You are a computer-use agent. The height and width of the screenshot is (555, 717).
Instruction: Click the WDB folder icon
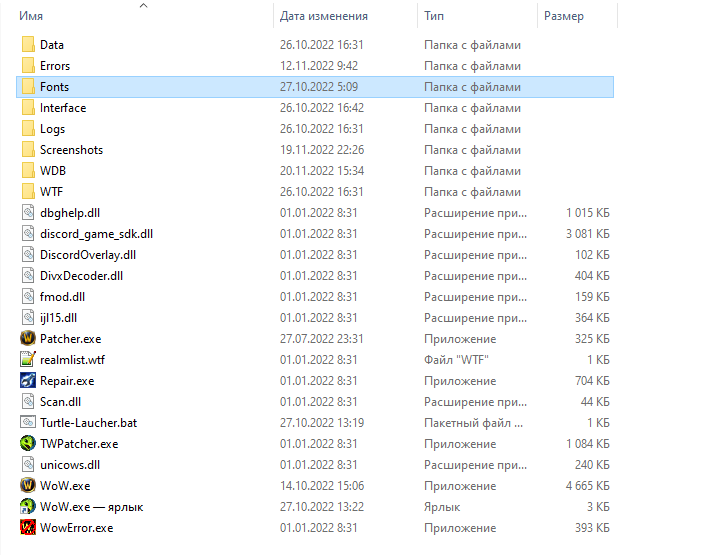[28, 171]
